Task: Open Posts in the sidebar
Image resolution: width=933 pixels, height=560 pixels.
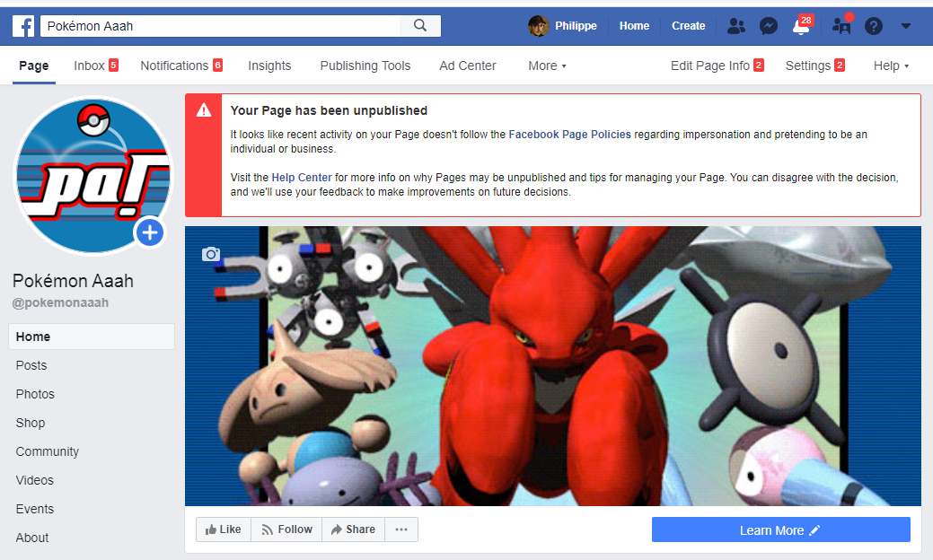Action: pyautogui.click(x=31, y=365)
